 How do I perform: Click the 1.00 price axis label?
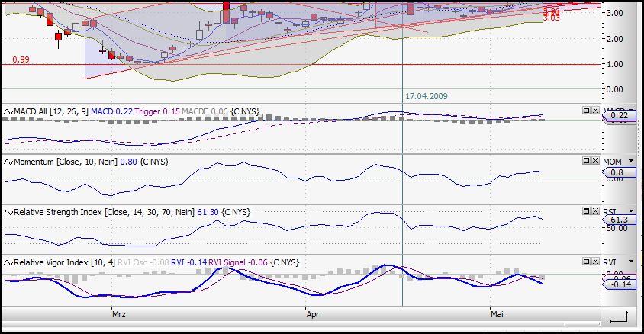[x=614, y=64]
